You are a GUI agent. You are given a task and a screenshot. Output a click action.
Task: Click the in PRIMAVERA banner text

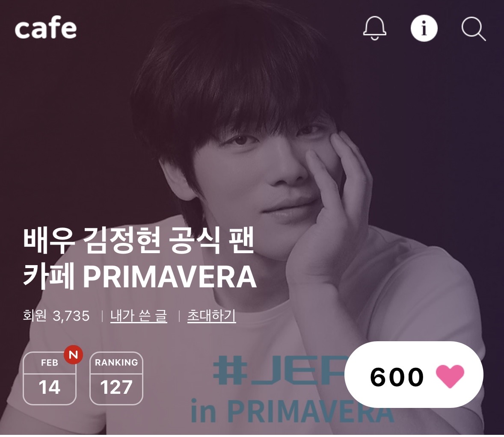(x=292, y=411)
